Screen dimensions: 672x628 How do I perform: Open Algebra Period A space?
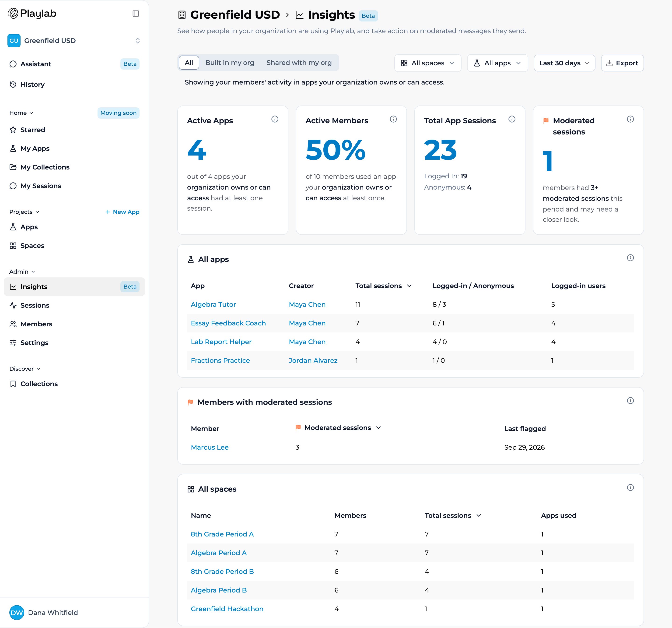(x=219, y=553)
